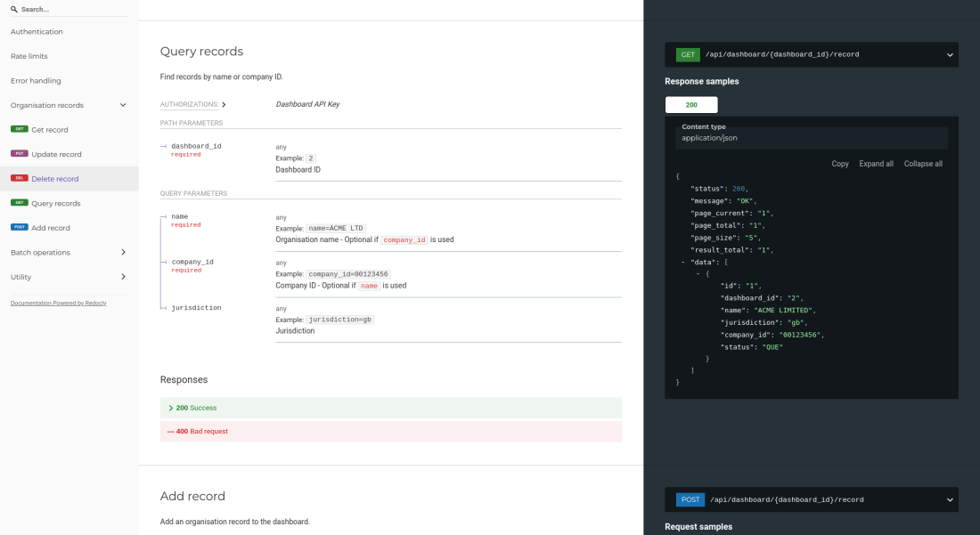Select the 200 response sample tab
The height and width of the screenshot is (535, 980).
tap(691, 105)
